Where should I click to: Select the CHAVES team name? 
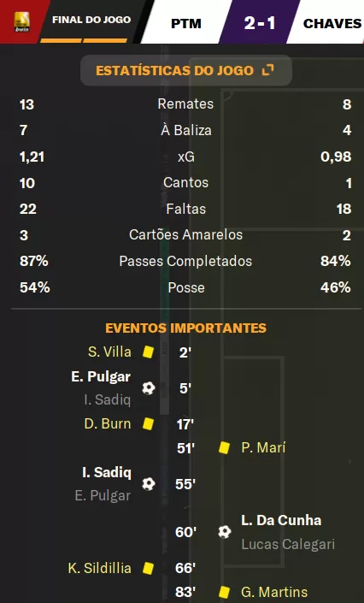tap(332, 23)
